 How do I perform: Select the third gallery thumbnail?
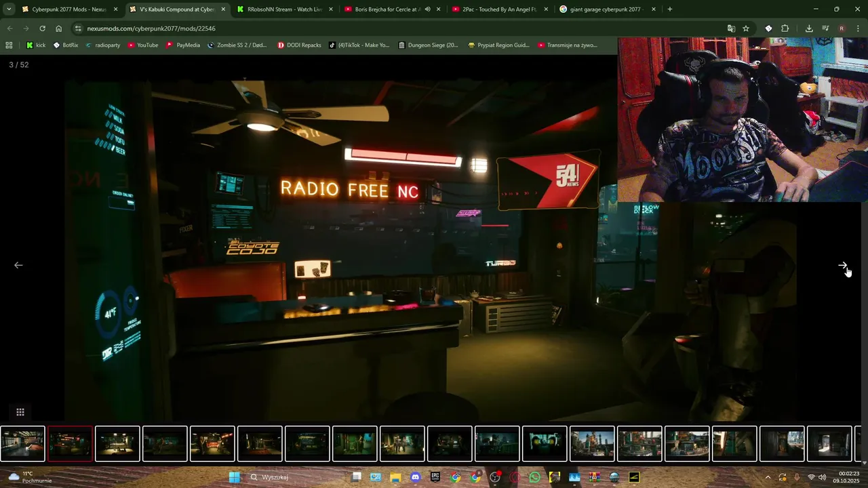tap(117, 444)
